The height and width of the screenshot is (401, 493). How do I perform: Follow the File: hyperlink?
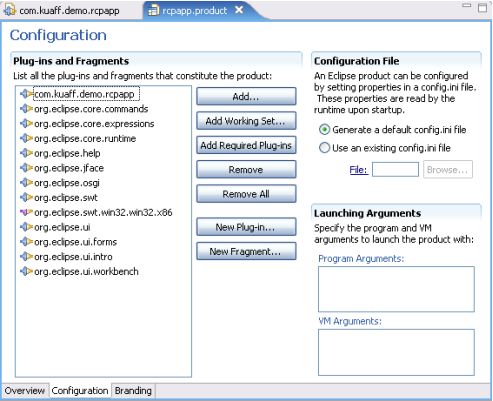tap(358, 170)
